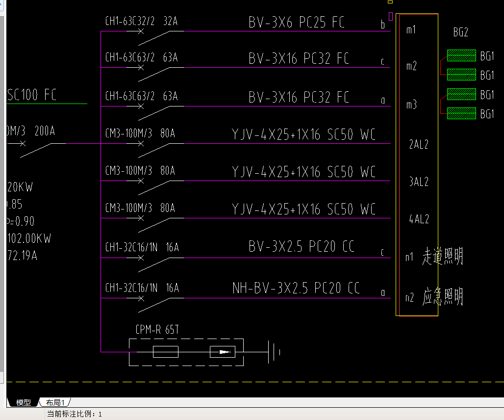Open the 布局1 layout tab
Image resolution: width=504 pixels, height=420 pixels.
(x=55, y=402)
